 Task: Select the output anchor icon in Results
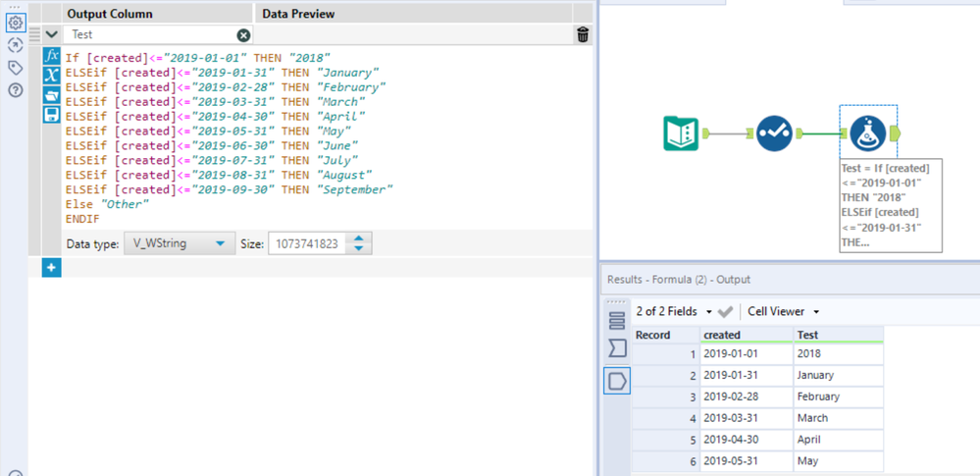tap(617, 380)
